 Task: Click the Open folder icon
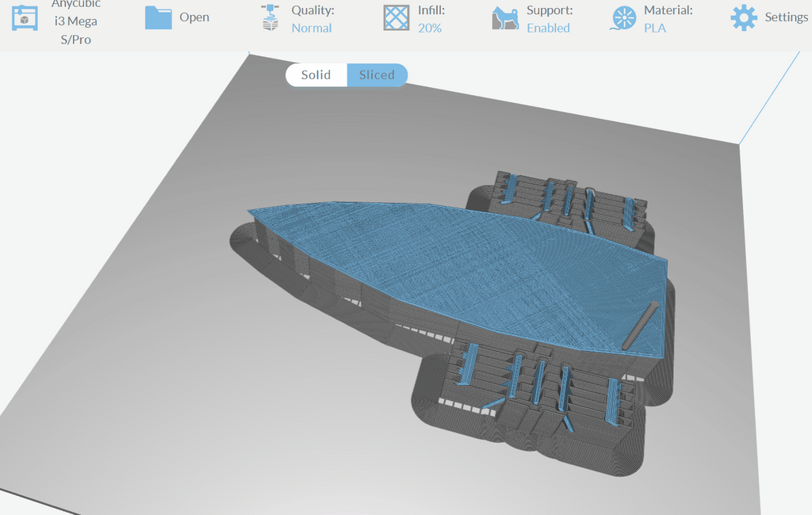158,17
